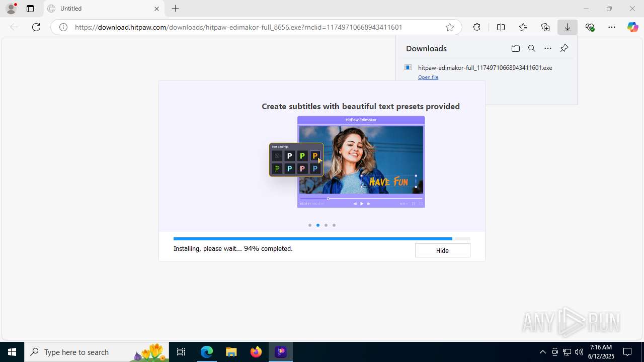Open the clock and date
The width and height of the screenshot is (644, 362).
tap(601, 352)
